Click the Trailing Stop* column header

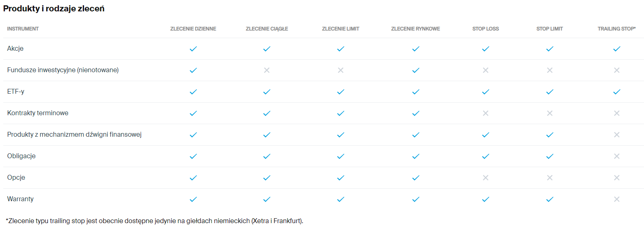(x=616, y=29)
